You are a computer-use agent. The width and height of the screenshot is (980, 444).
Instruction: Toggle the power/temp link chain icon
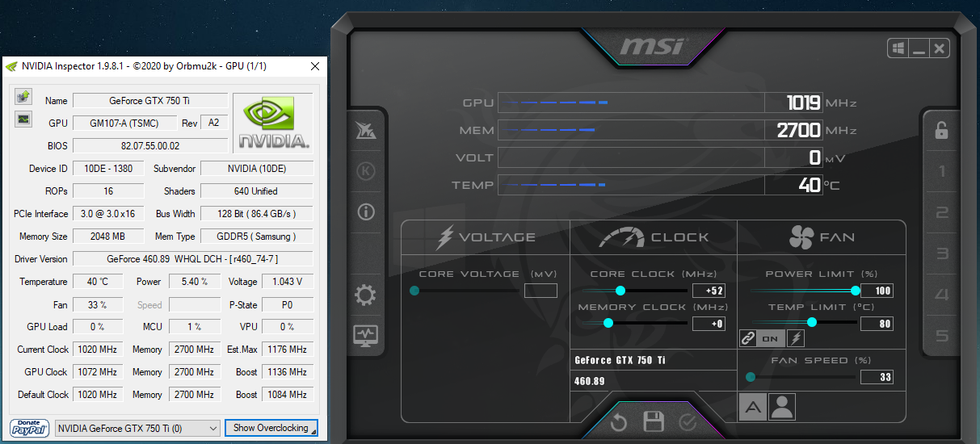click(x=748, y=339)
